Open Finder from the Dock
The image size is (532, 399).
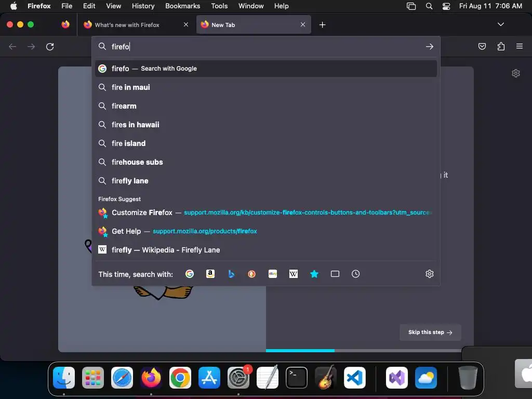pyautogui.click(x=64, y=378)
